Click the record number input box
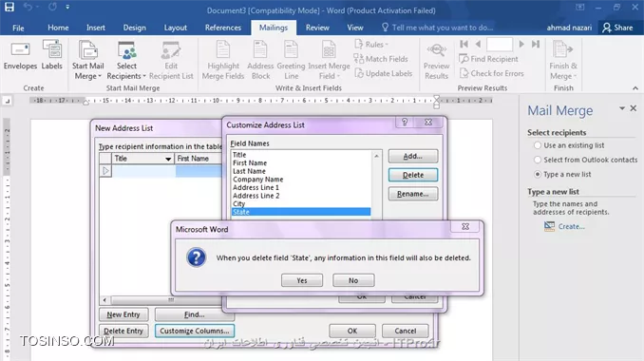The width and height of the screenshot is (644, 361). (x=500, y=44)
